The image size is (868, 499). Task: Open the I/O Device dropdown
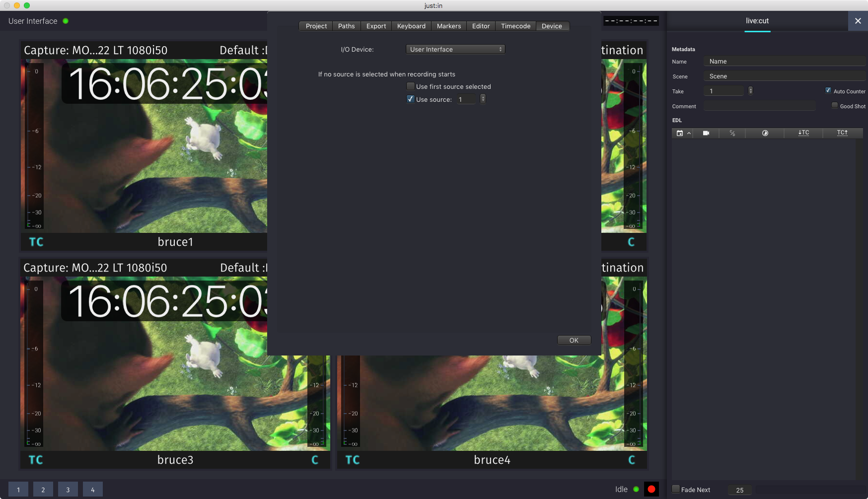(x=455, y=49)
